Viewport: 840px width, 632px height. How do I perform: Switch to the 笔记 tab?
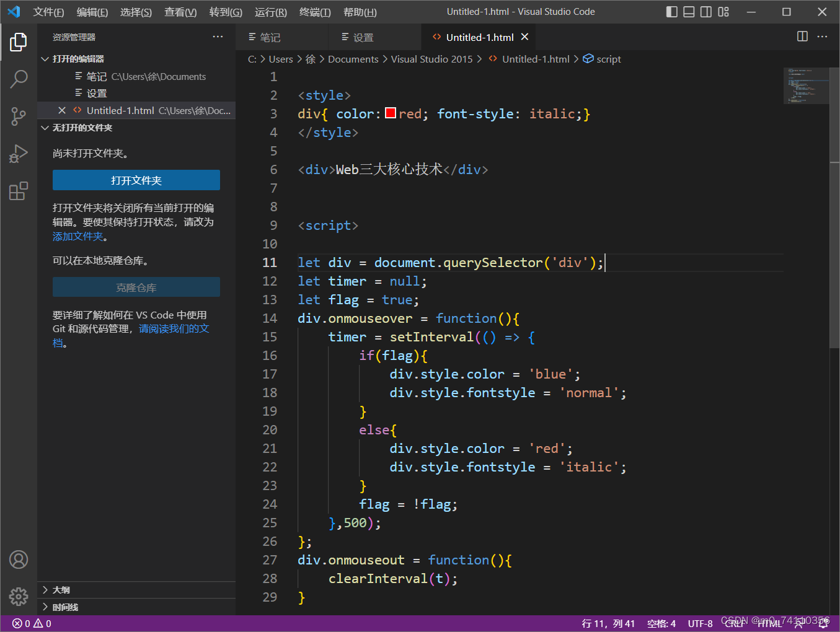point(282,37)
